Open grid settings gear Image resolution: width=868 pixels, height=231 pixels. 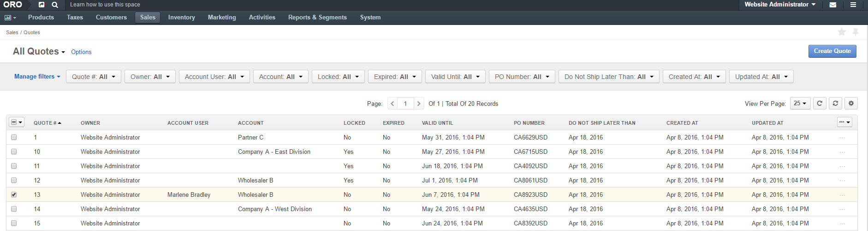click(x=851, y=103)
